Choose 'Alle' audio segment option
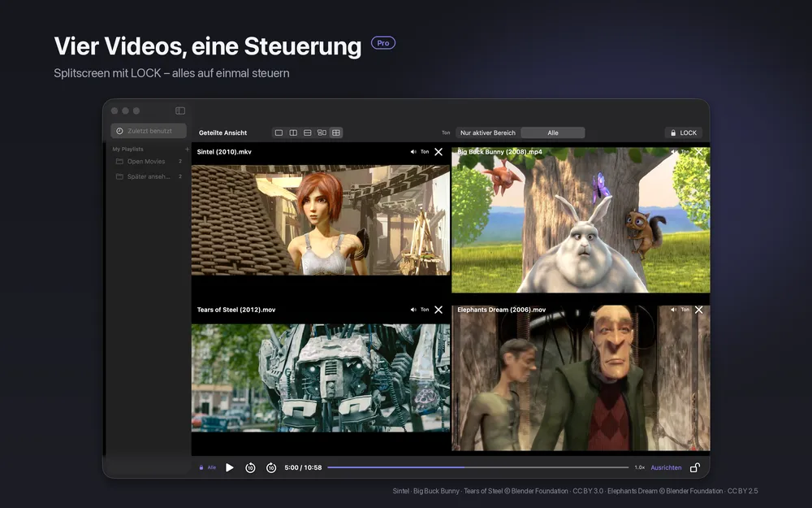The width and height of the screenshot is (812, 508). coord(553,132)
